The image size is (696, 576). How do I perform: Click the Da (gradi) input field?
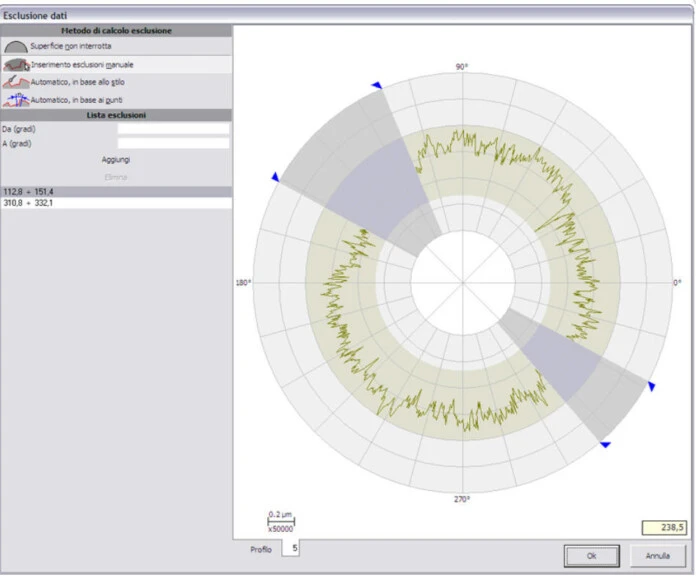click(173, 129)
